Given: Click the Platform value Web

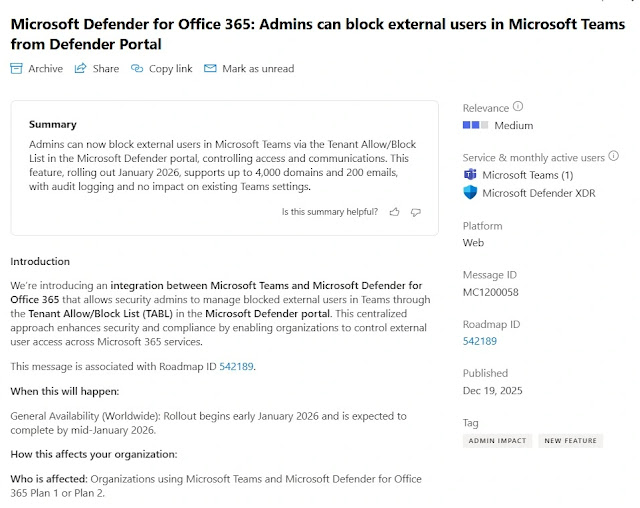Looking at the screenshot, I should [473, 243].
